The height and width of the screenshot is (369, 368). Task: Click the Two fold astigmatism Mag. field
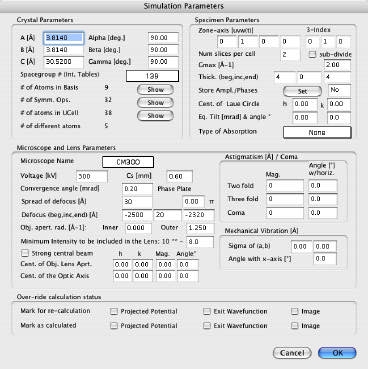pos(285,186)
